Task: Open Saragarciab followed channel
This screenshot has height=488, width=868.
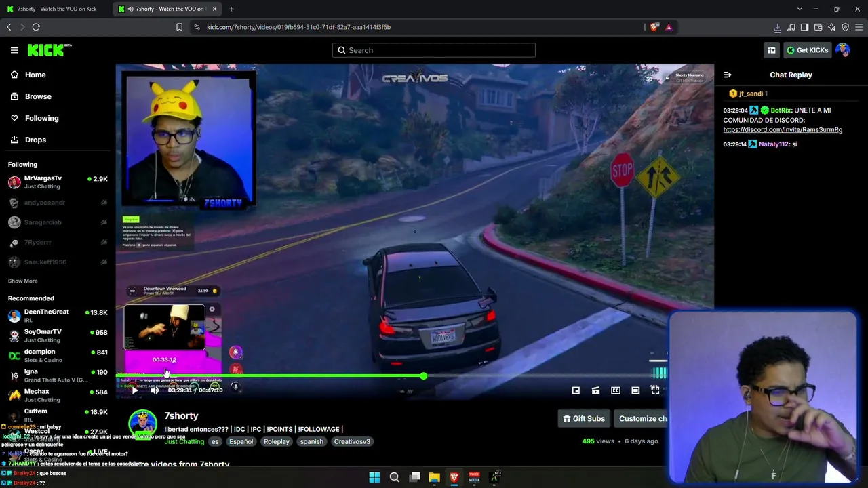Action: tap(58, 222)
